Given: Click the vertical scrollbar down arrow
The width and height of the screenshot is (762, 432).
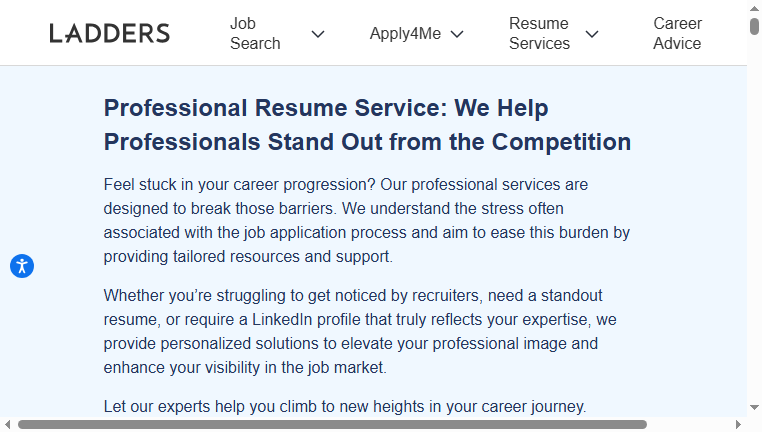Looking at the screenshot, I should click(754, 407).
